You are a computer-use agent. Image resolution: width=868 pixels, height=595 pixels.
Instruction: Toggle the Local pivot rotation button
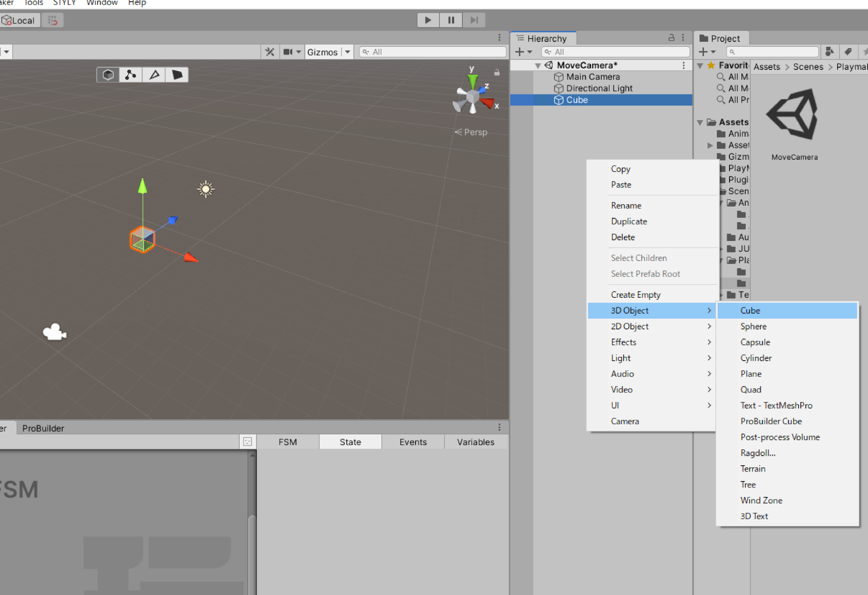coord(20,20)
